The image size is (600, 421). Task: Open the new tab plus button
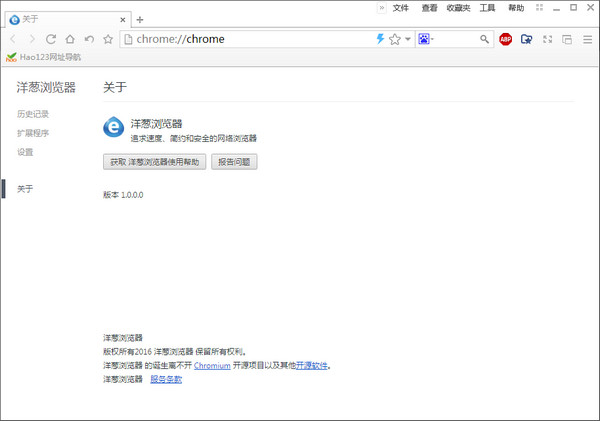click(140, 19)
